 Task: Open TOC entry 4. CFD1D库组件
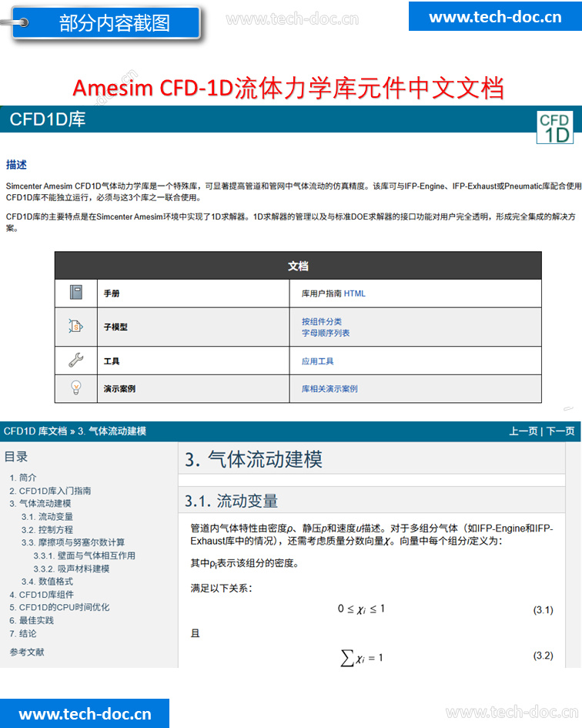pyautogui.click(x=42, y=595)
